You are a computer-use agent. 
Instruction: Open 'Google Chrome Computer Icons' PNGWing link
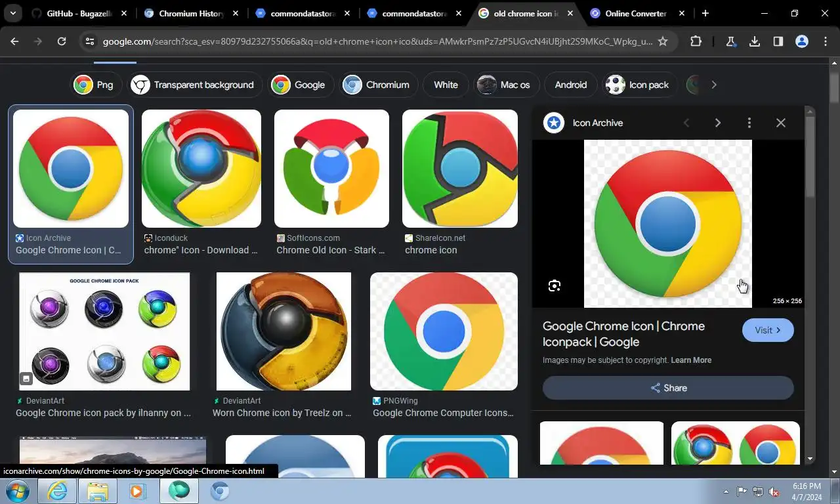click(x=444, y=413)
